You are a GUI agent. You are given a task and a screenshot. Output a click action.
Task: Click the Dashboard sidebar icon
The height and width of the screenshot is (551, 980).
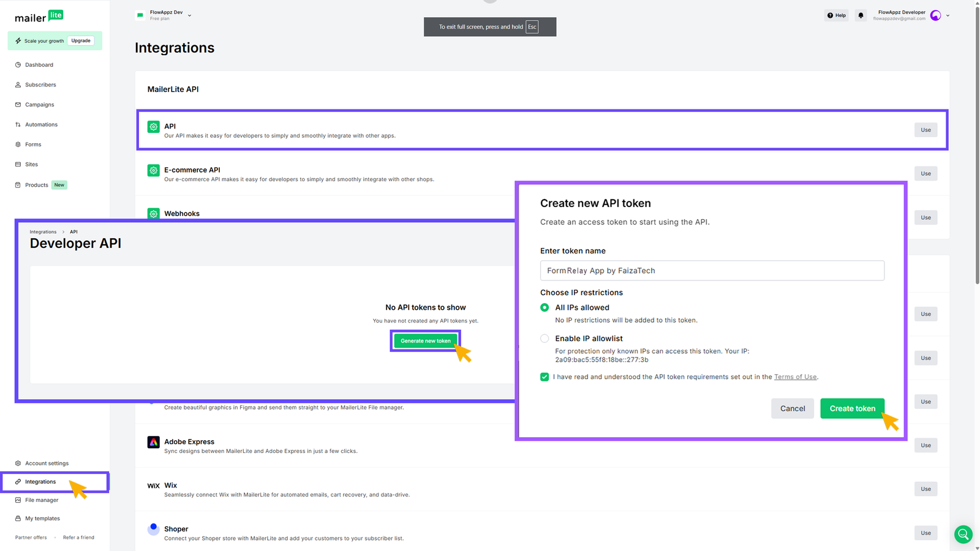point(18,65)
